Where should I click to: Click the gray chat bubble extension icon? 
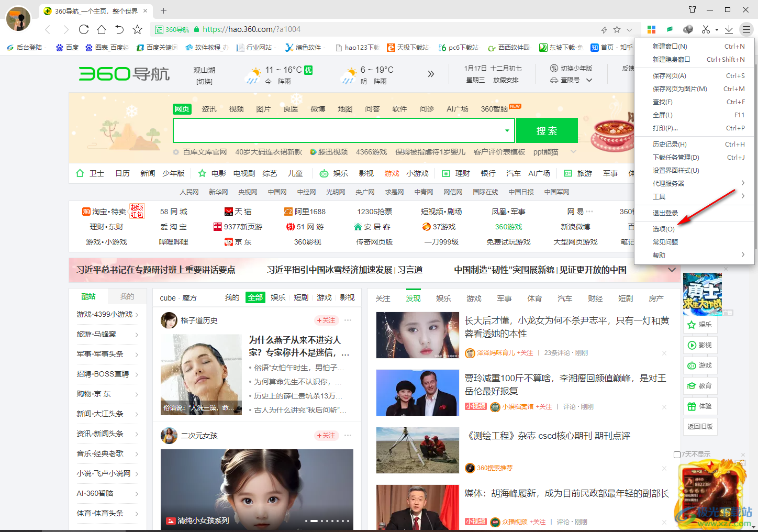(688, 29)
